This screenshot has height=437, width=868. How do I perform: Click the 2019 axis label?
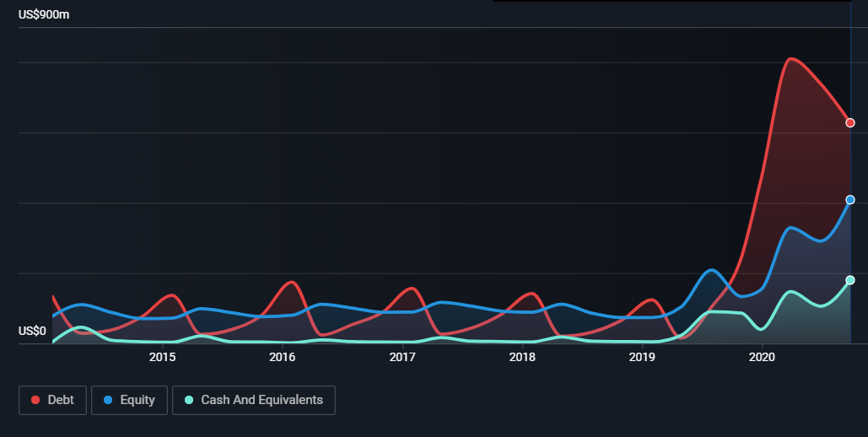(x=642, y=357)
